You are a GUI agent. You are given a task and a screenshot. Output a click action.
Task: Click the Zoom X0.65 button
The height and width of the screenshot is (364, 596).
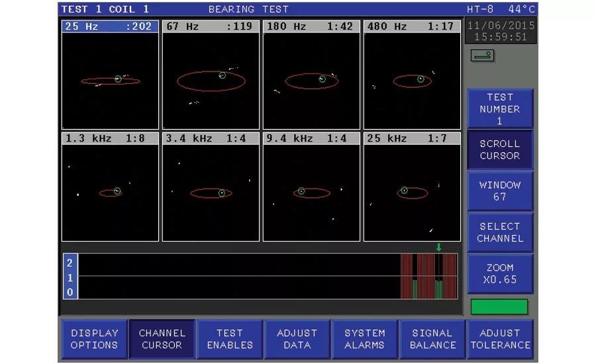click(500, 273)
